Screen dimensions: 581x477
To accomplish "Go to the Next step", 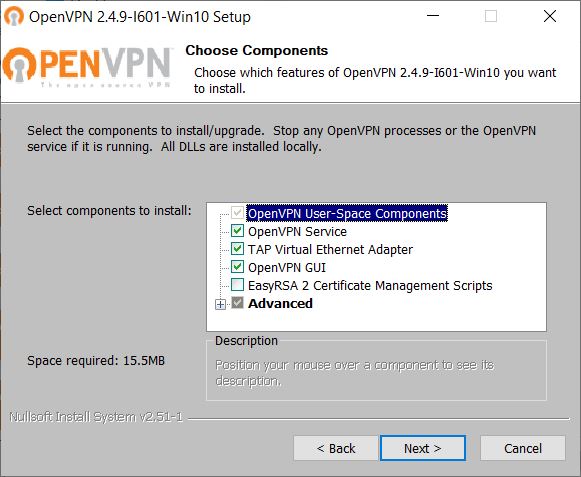I will point(423,448).
